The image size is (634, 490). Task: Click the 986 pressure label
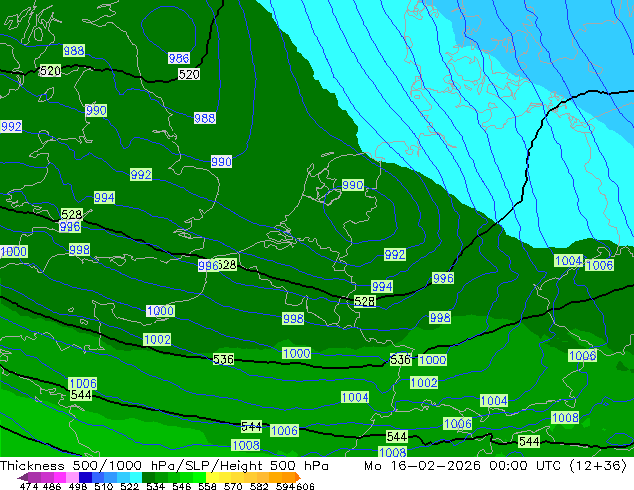pyautogui.click(x=179, y=58)
